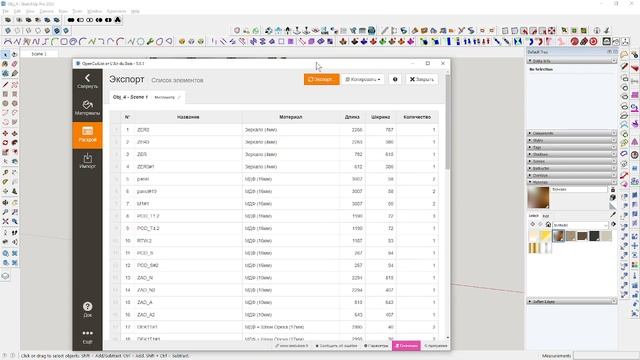640x360 pixels.
Task: Open Материалы section in OpenCutList sidebar
Action: (x=87, y=108)
